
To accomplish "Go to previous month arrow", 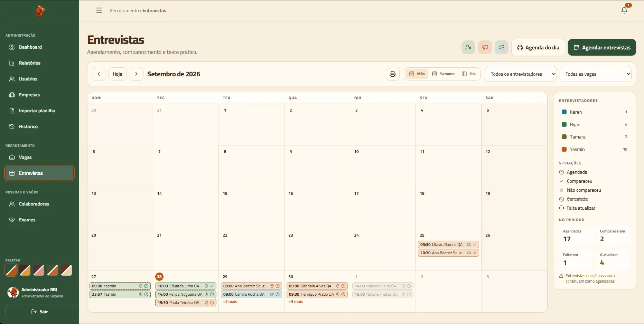I will pyautogui.click(x=99, y=74).
